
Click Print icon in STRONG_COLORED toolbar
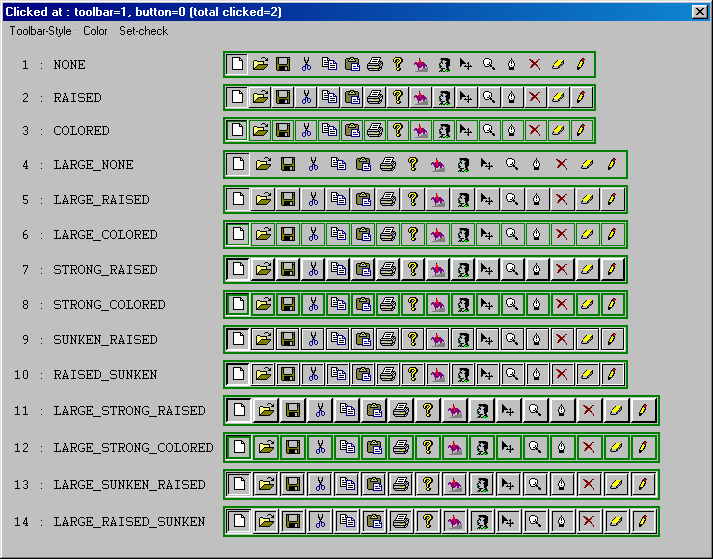pos(387,304)
